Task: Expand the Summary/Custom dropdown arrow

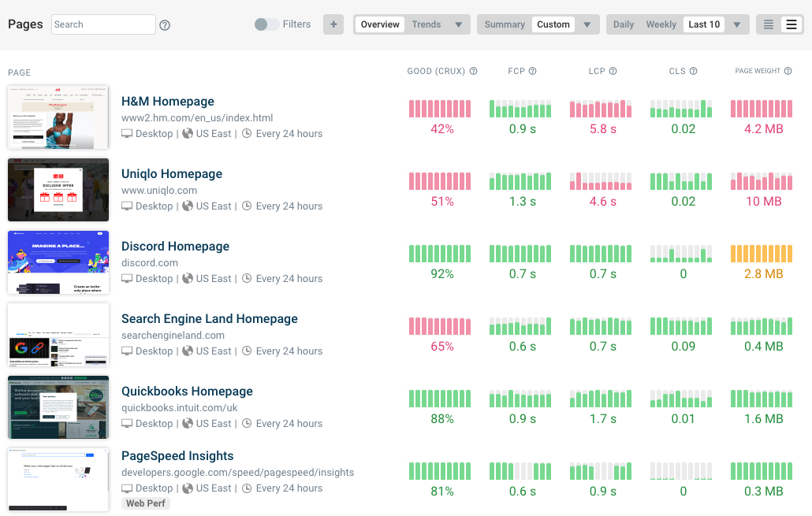Action: pos(587,24)
